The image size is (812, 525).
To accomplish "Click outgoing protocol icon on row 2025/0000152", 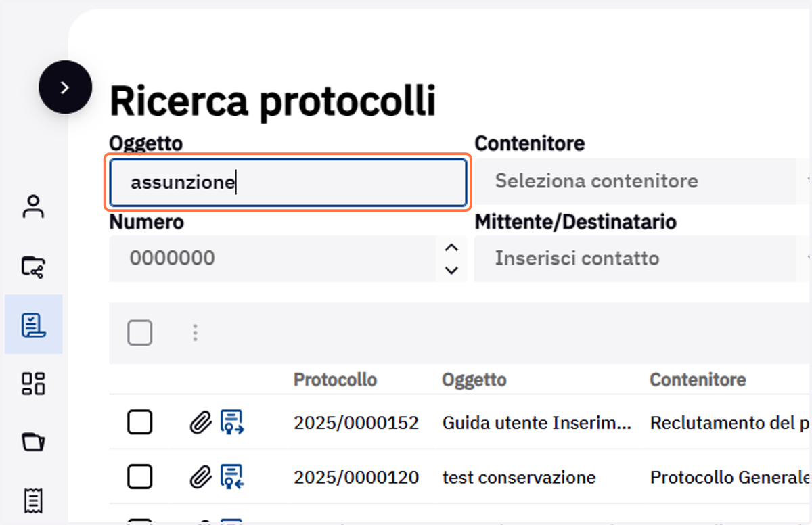I will [232, 423].
